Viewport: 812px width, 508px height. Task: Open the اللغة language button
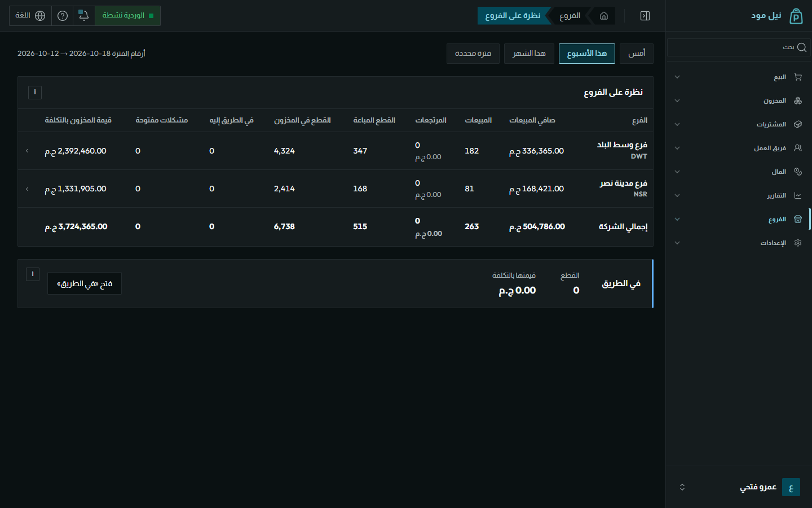tap(30, 16)
